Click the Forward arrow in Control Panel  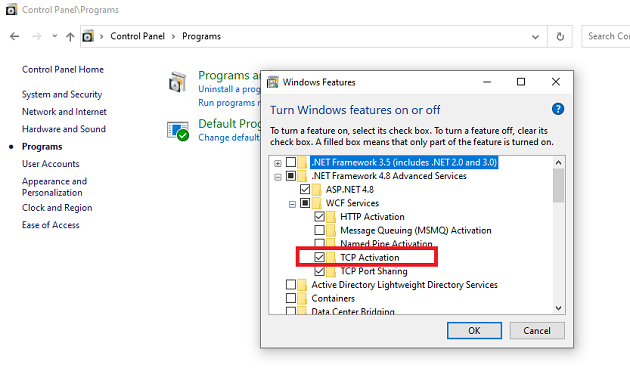click(37, 37)
